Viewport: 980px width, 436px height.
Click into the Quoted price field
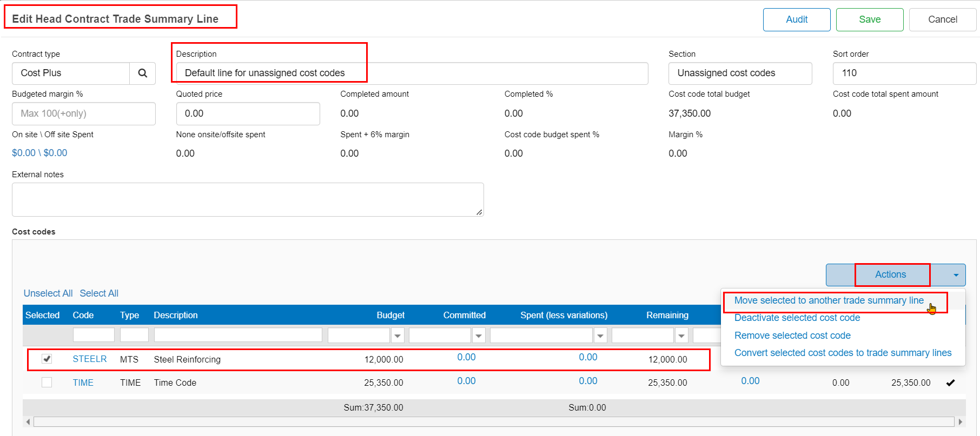tap(248, 113)
